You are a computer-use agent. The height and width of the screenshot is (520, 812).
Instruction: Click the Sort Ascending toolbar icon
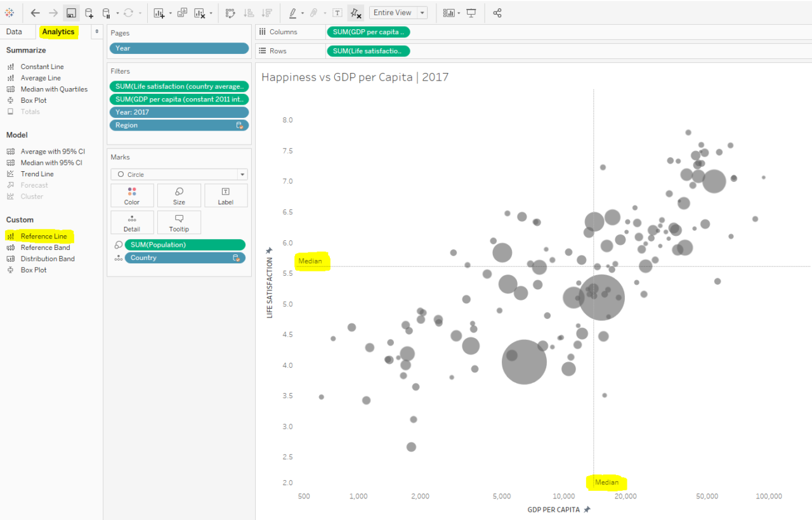(x=250, y=12)
